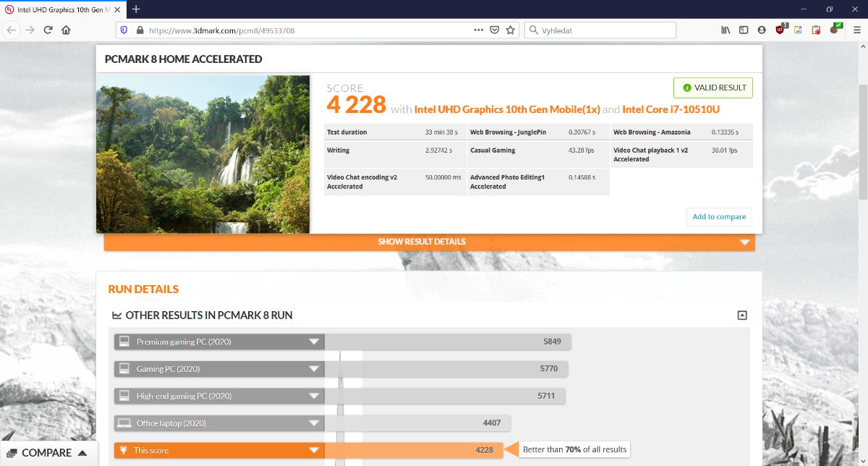Screen dimensions: 868x466
Task: Collapse the Other Results in PCMark 8 section
Action: pyautogui.click(x=741, y=315)
